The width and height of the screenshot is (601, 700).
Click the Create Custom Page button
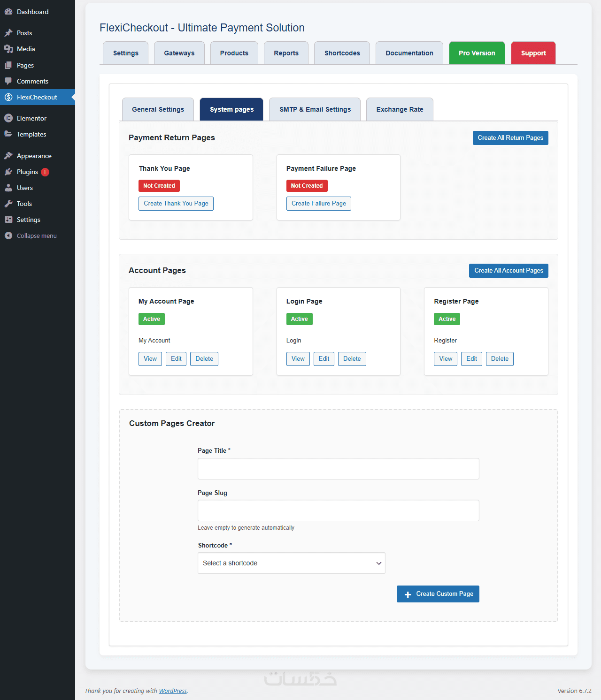pos(438,594)
